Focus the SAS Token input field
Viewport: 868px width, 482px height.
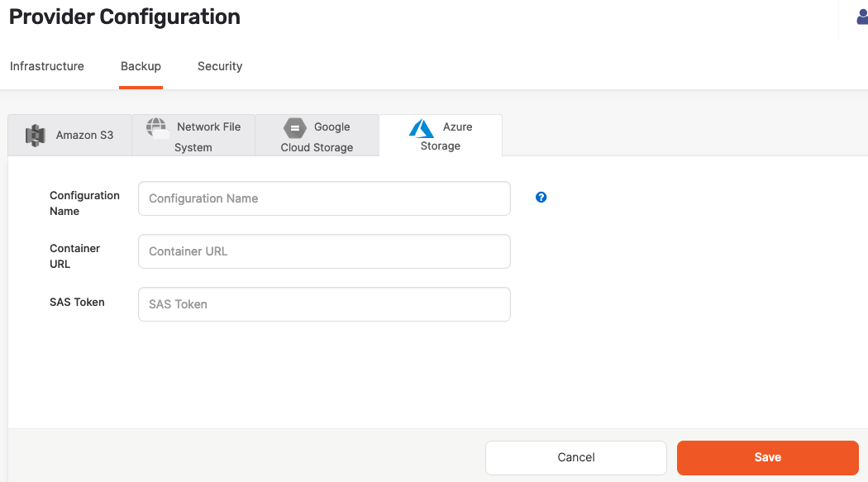[323, 304]
